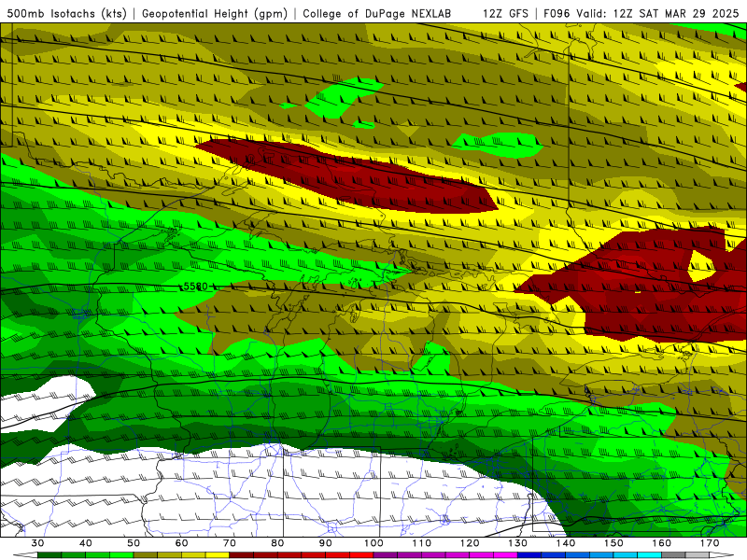Select the dark gray legend swatch at 160 kts
Screen dimensions: 747x560
pyautogui.click(x=673, y=555)
